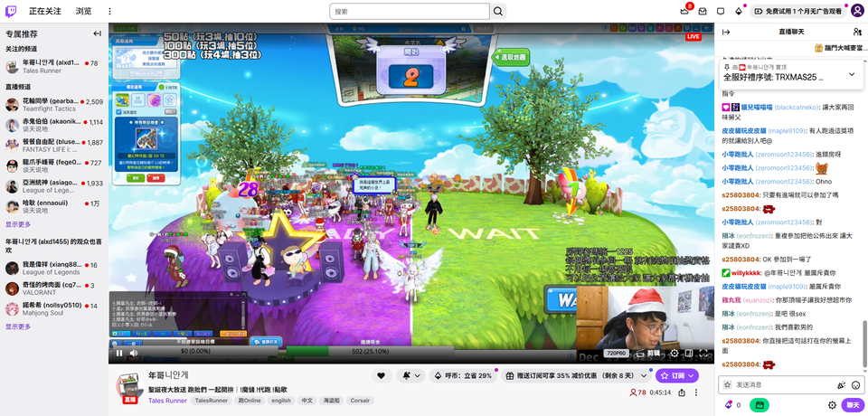
Task: Pause the live stream video
Action: [x=119, y=353]
